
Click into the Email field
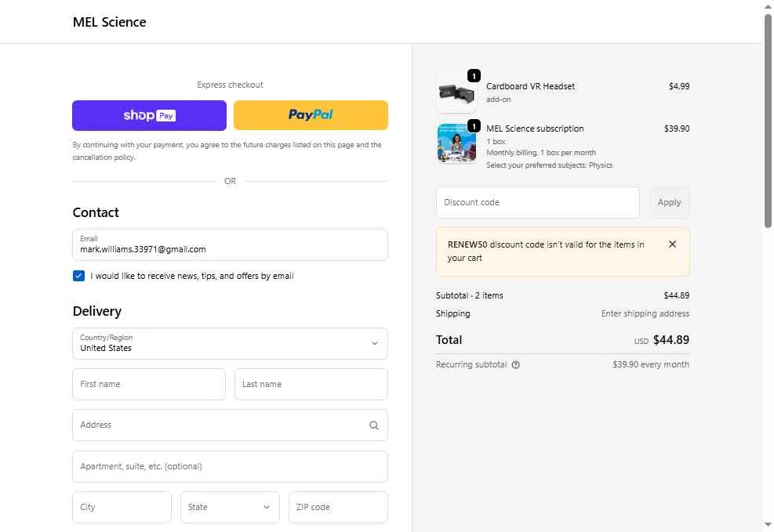[x=230, y=244]
